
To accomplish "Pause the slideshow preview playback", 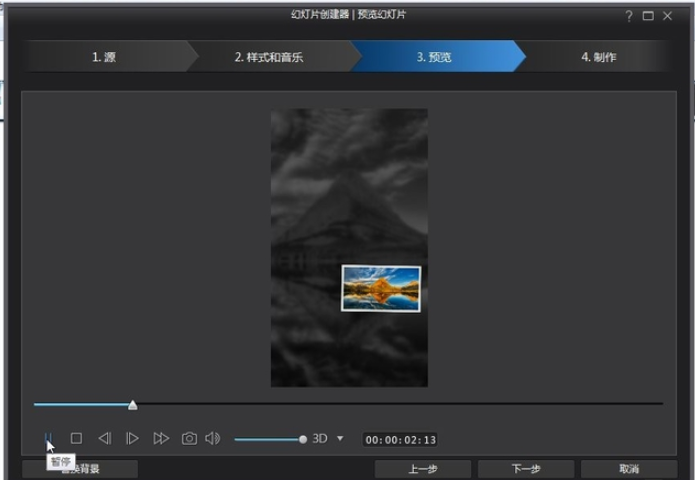I will [47, 438].
